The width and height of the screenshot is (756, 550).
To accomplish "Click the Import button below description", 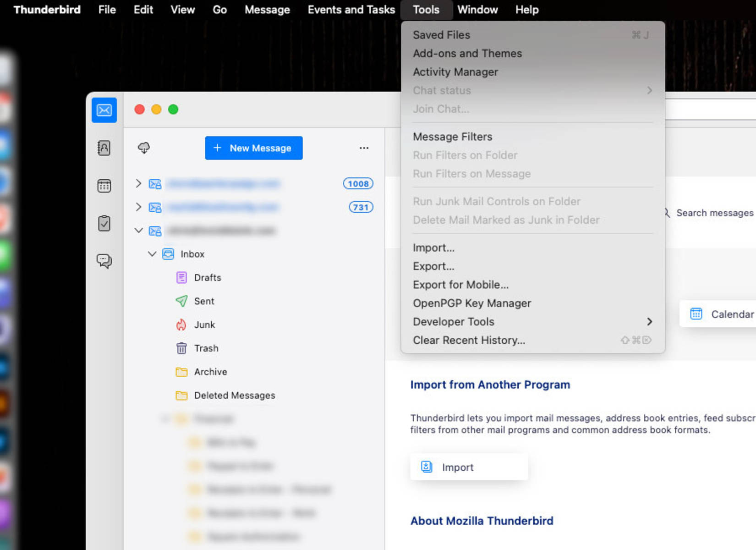I will click(469, 467).
